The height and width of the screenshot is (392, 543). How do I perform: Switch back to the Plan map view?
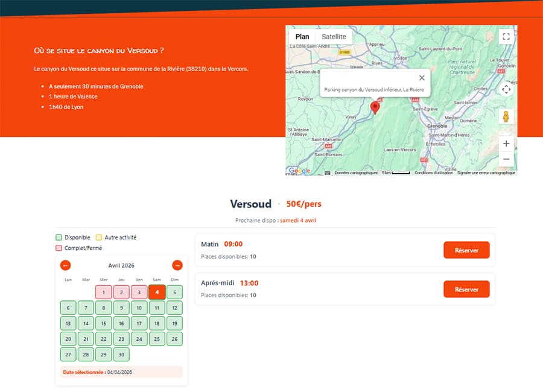(x=302, y=36)
